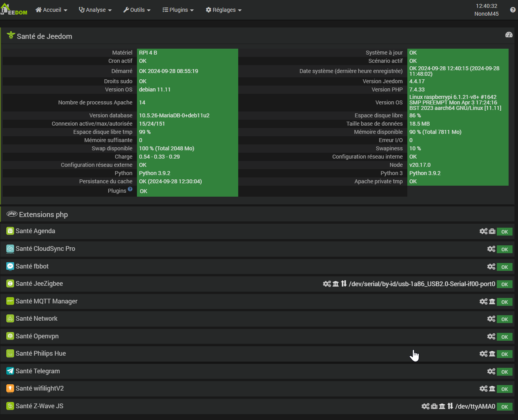The width and height of the screenshot is (518, 420).
Task: Open the help question-mark icon
Action: tap(513, 10)
